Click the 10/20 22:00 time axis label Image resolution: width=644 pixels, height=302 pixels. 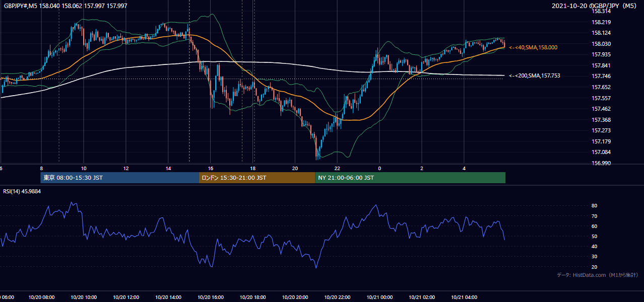pyautogui.click(x=337, y=297)
